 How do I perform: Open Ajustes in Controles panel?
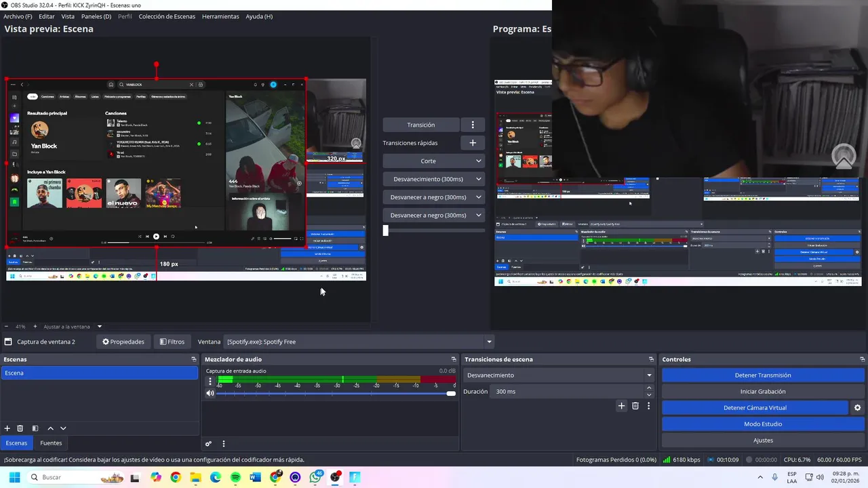click(x=763, y=441)
